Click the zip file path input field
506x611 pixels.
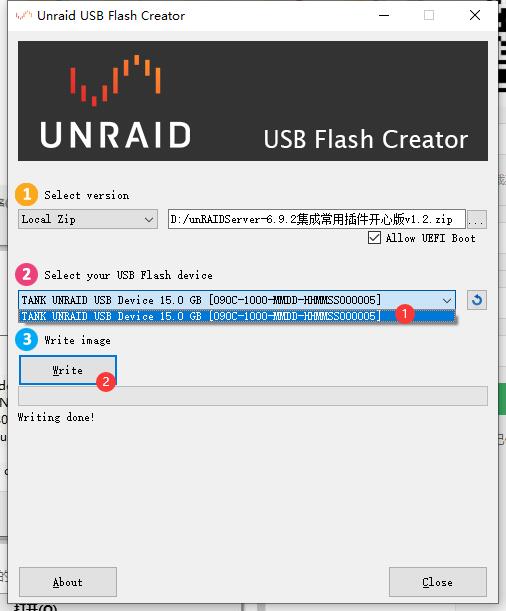[x=317, y=219]
